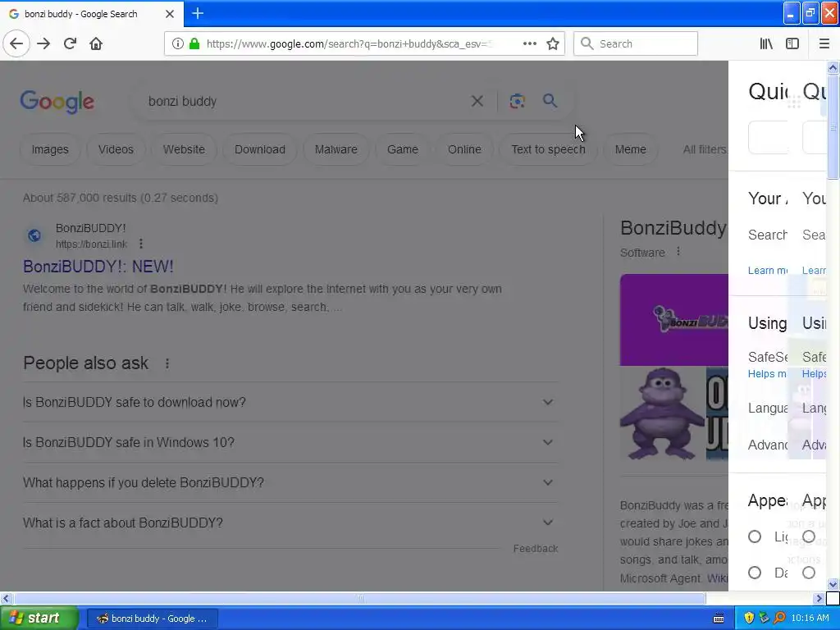840x630 pixels.
Task: Show site information icon in address bar
Action: point(178,43)
